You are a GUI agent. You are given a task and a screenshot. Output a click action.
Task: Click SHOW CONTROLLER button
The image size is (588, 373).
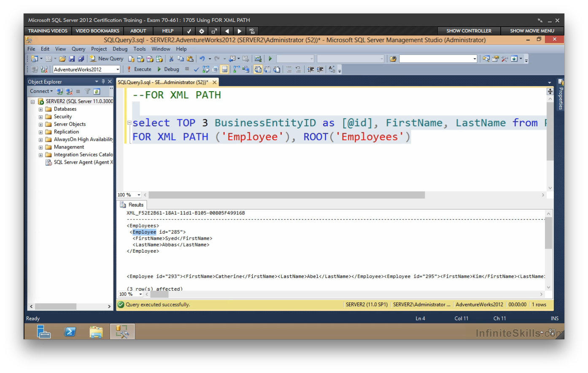[469, 31]
